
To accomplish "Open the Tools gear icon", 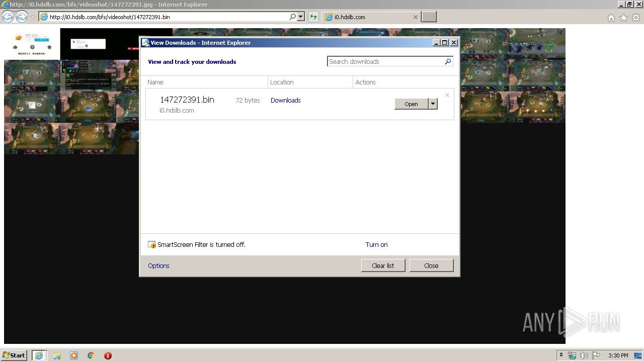I will pyautogui.click(x=636, y=18).
